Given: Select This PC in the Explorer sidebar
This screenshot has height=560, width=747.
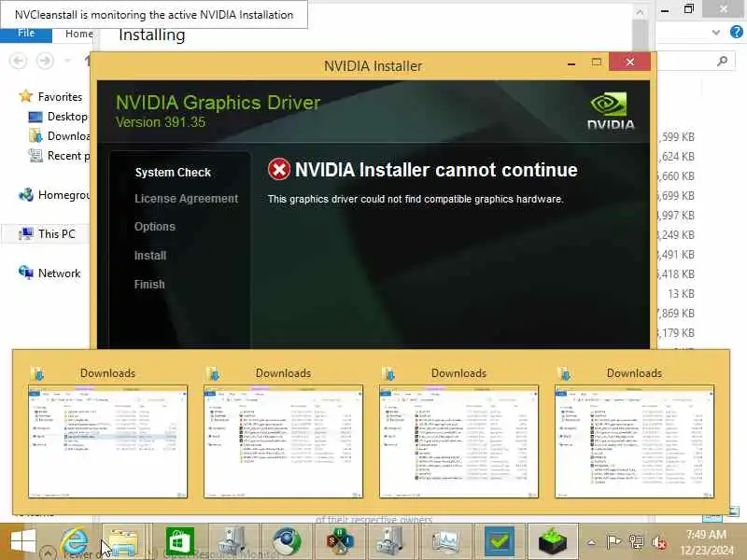Looking at the screenshot, I should tap(48, 234).
